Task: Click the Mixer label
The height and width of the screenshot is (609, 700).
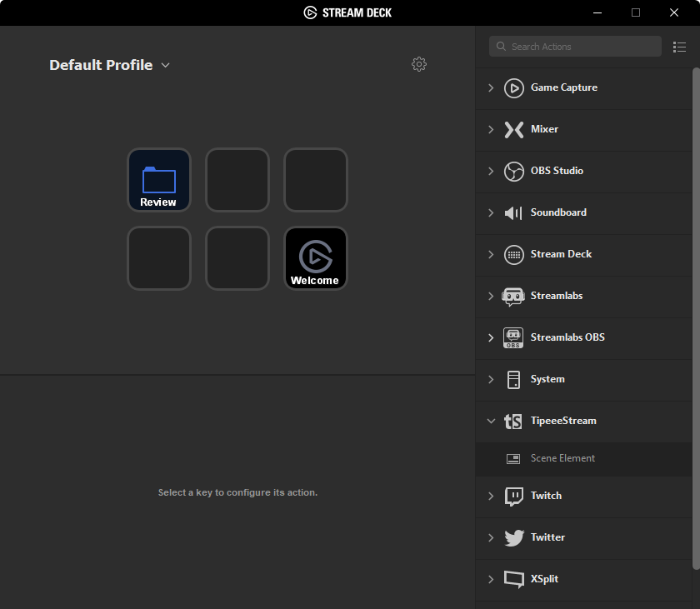Action: pos(544,129)
